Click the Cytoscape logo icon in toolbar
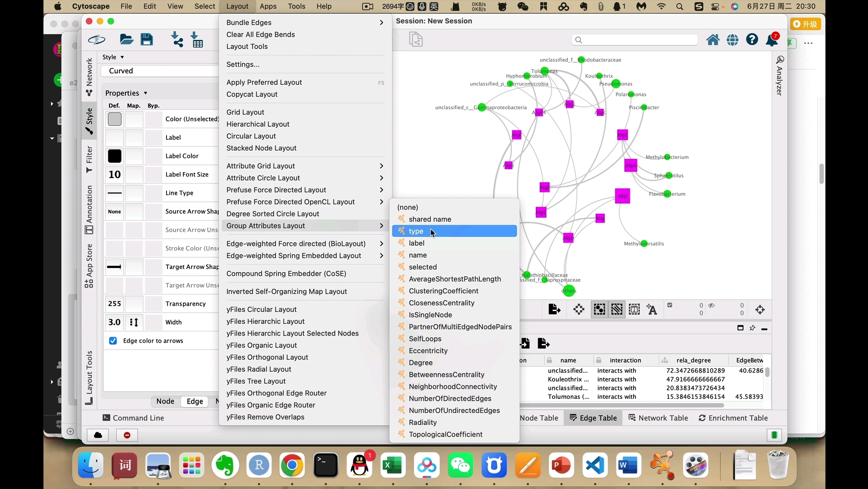 pyautogui.click(x=96, y=40)
